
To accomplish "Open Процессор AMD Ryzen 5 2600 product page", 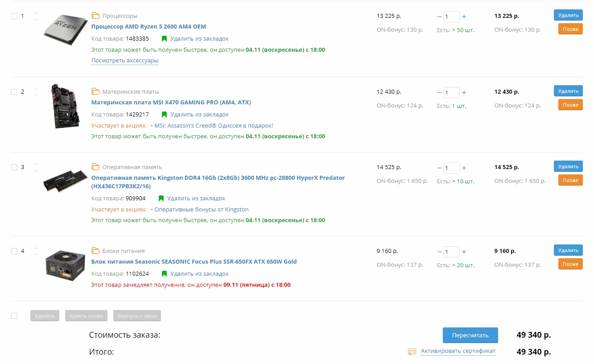I will tap(148, 26).
